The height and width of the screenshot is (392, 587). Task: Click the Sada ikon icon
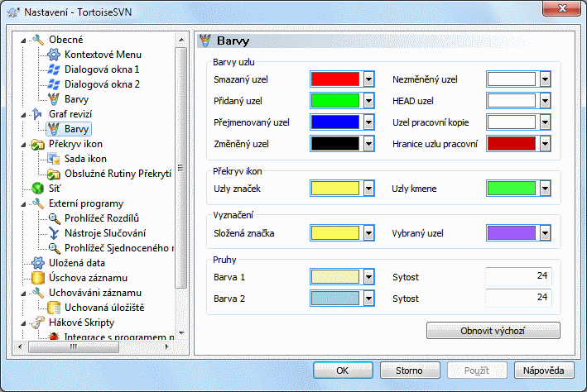pos(54,159)
